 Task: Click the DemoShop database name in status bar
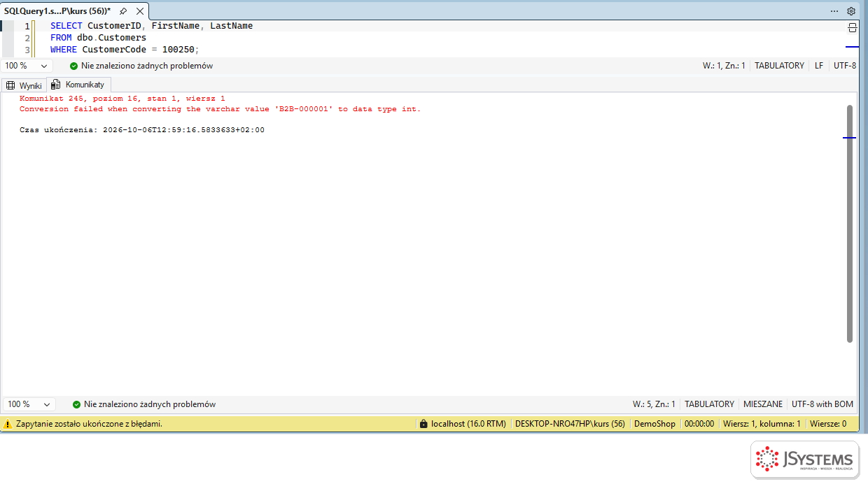click(x=654, y=424)
